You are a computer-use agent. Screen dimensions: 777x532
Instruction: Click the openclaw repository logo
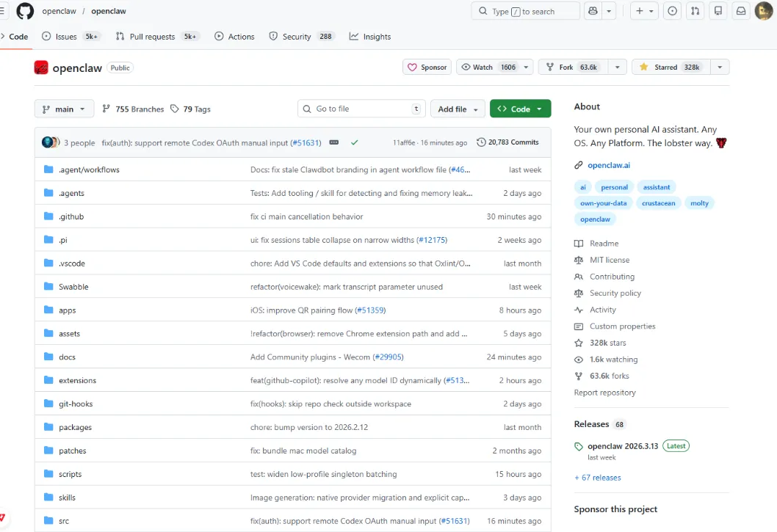(41, 68)
